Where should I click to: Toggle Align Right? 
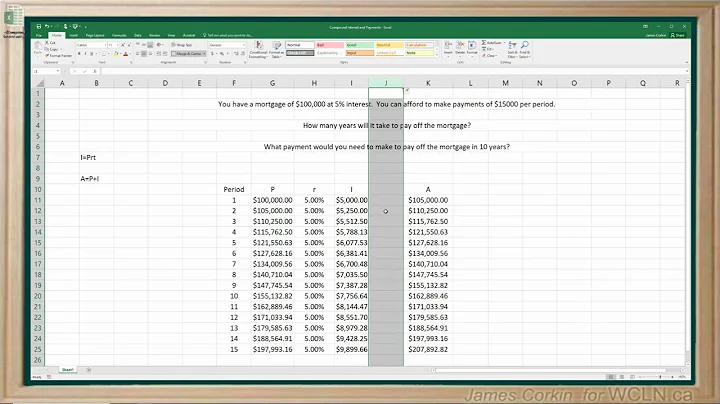click(150, 54)
